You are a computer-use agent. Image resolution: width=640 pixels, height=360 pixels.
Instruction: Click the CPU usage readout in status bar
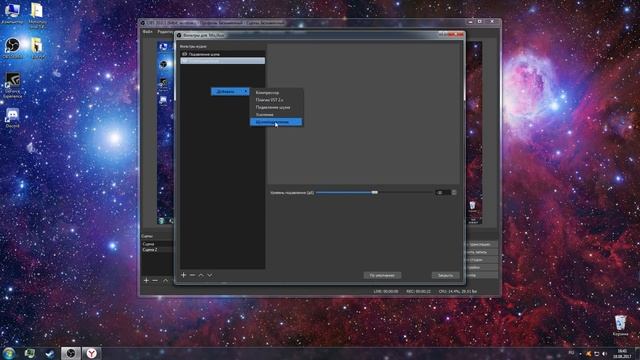pyautogui.click(x=458, y=291)
